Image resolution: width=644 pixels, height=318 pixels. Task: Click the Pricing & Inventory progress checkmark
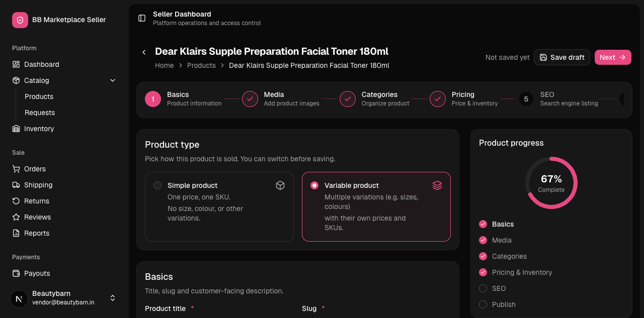[483, 272]
